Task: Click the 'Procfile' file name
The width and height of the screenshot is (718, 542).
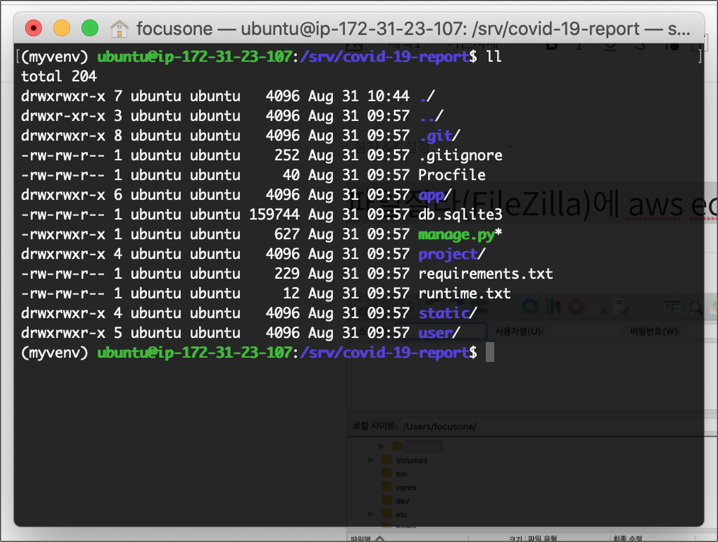Action: pos(452,175)
